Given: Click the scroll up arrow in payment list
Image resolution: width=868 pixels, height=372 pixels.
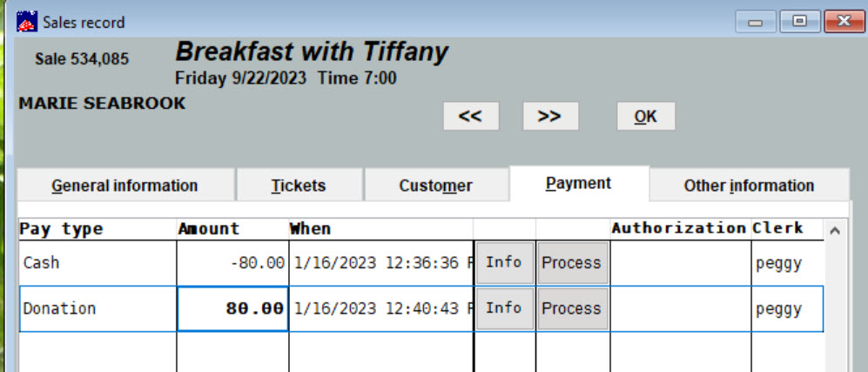Looking at the screenshot, I should point(835,230).
